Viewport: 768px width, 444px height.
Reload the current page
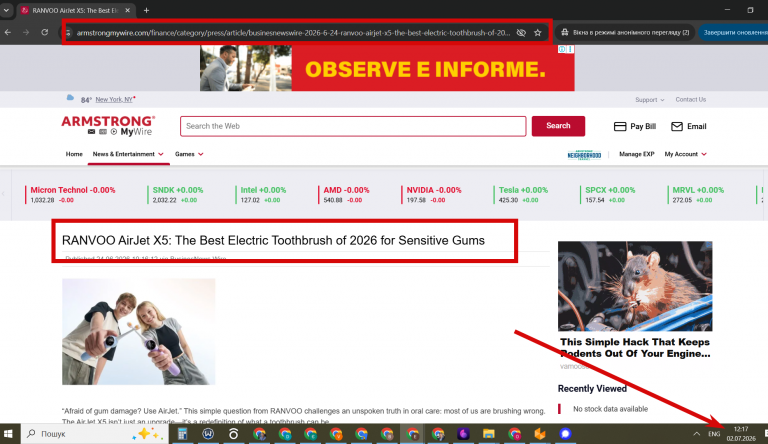[45, 32]
